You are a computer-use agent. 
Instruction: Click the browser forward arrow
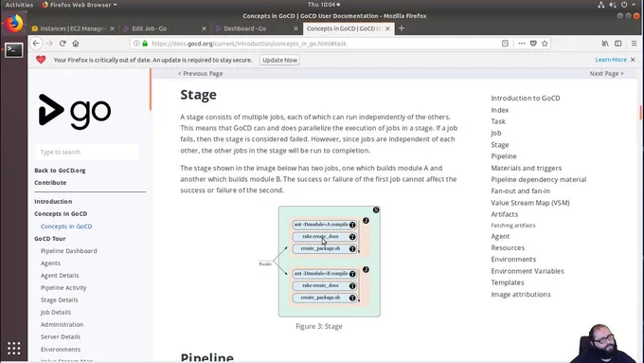click(x=49, y=44)
